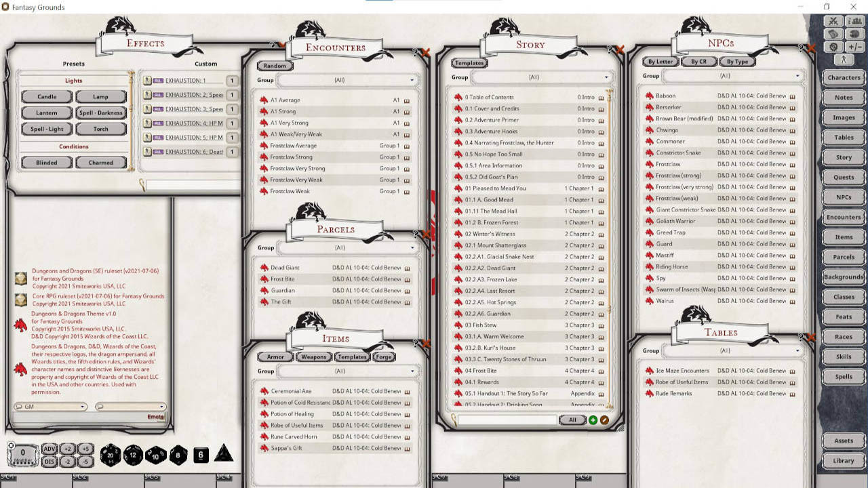Click the green plus to add a Story entry
The image size is (868, 488).
(x=592, y=420)
